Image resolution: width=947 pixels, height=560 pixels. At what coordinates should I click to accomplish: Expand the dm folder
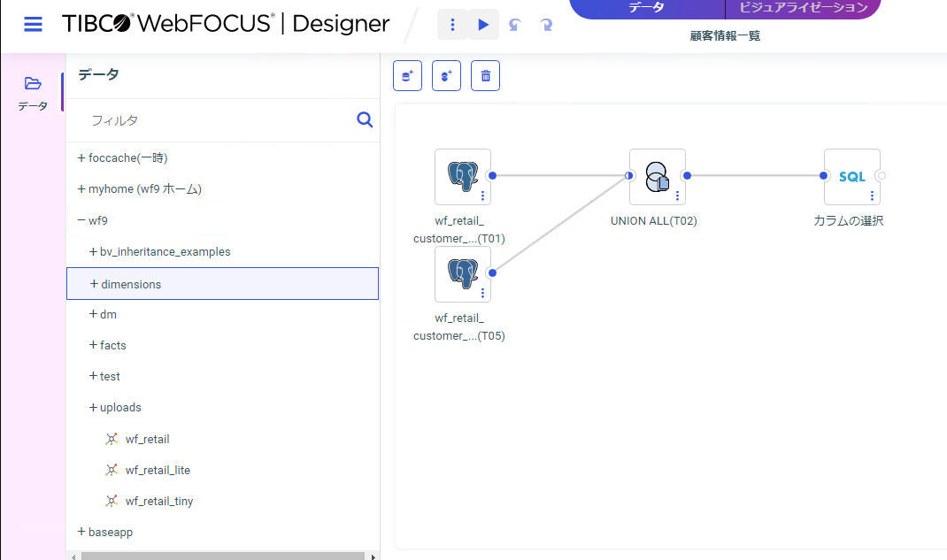[93, 314]
